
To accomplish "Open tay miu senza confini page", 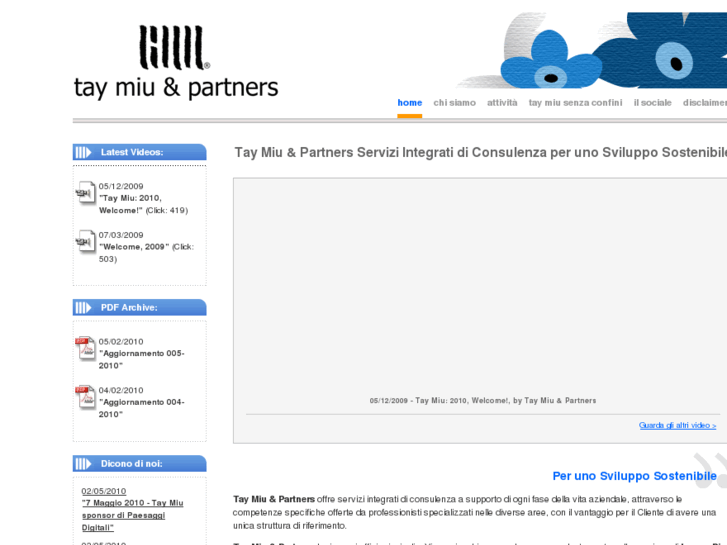I will [x=575, y=103].
